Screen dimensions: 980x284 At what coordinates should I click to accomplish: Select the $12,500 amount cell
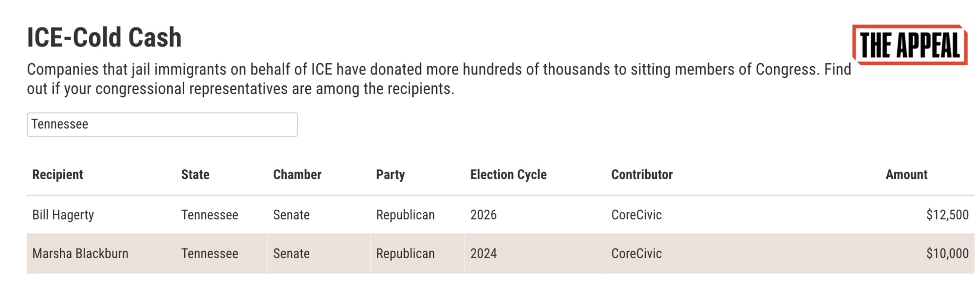pos(947,215)
